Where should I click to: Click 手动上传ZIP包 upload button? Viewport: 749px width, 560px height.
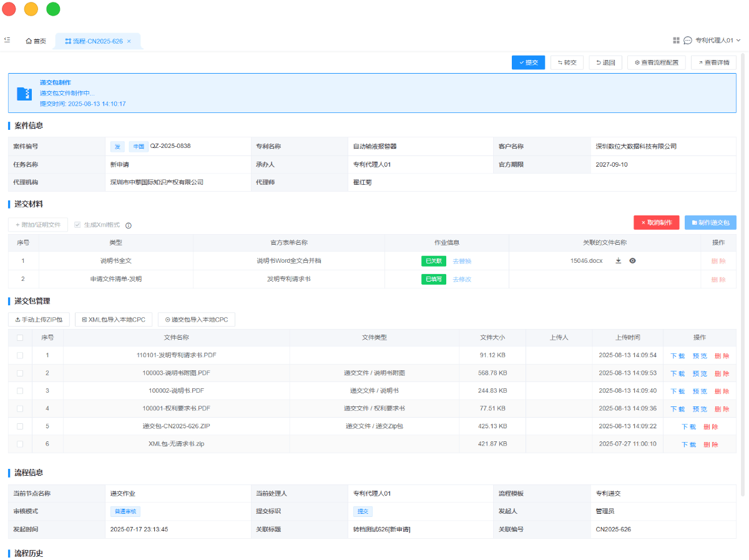click(x=39, y=320)
